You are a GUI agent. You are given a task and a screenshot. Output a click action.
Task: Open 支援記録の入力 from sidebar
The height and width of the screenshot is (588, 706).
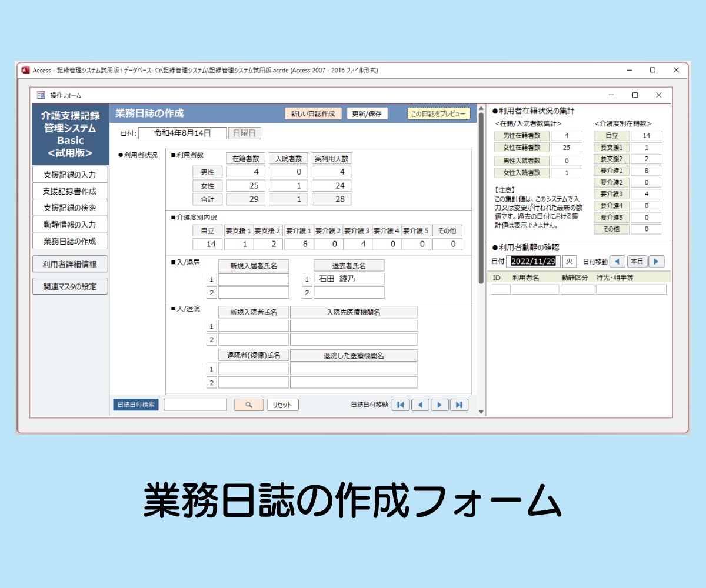pos(70,175)
